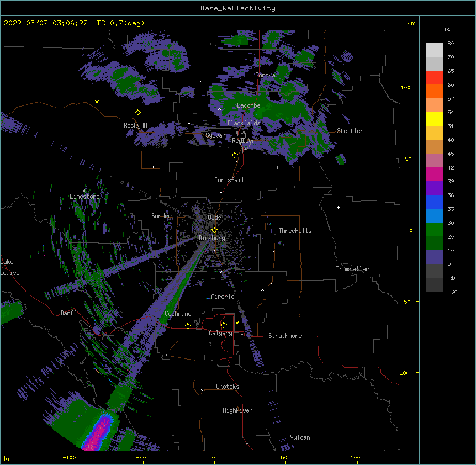Image resolution: width=476 pixels, height=465 pixels.
Task: Select the mauve pink 42-45 dBZ swatch
Action: tap(434, 161)
